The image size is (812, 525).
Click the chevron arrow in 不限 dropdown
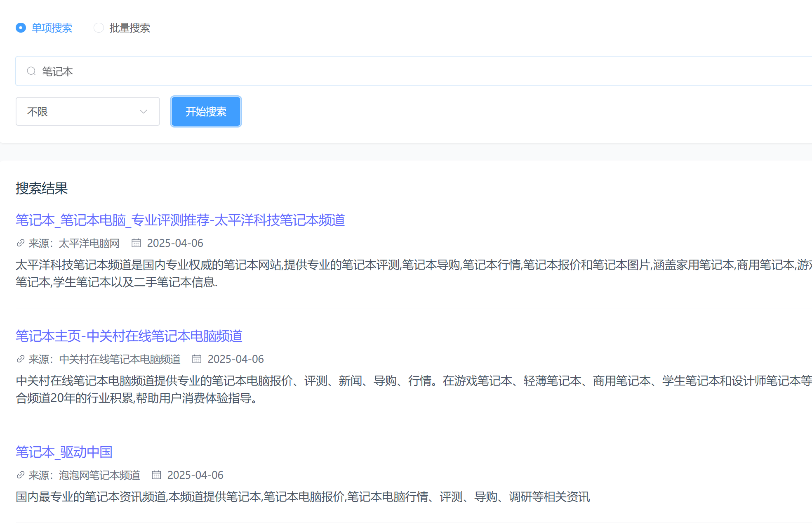144,111
